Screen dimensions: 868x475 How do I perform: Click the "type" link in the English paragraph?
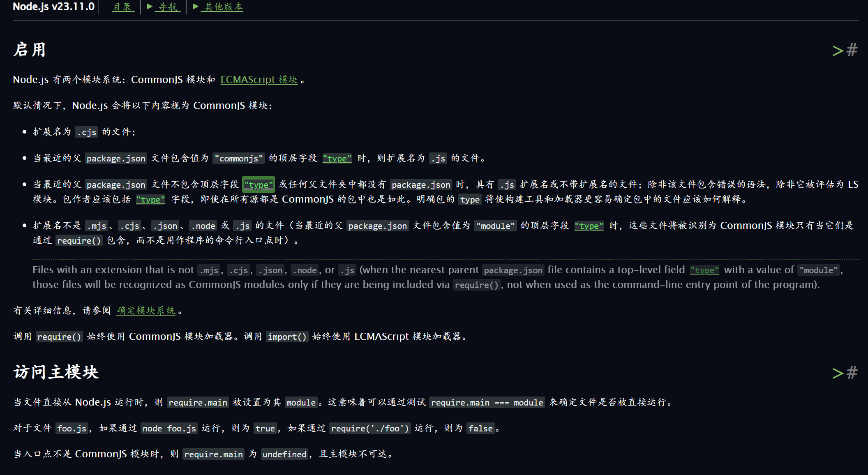coord(704,270)
